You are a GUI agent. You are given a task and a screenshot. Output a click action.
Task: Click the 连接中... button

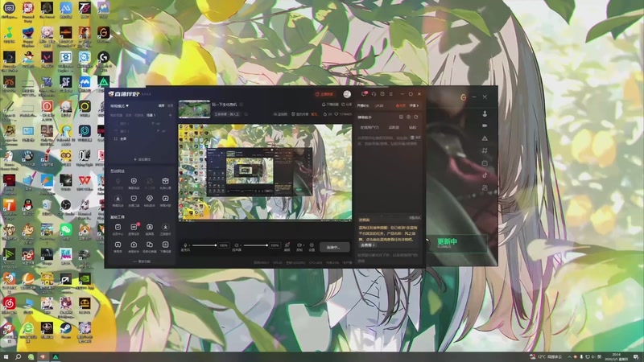pyautogui.click(x=333, y=247)
